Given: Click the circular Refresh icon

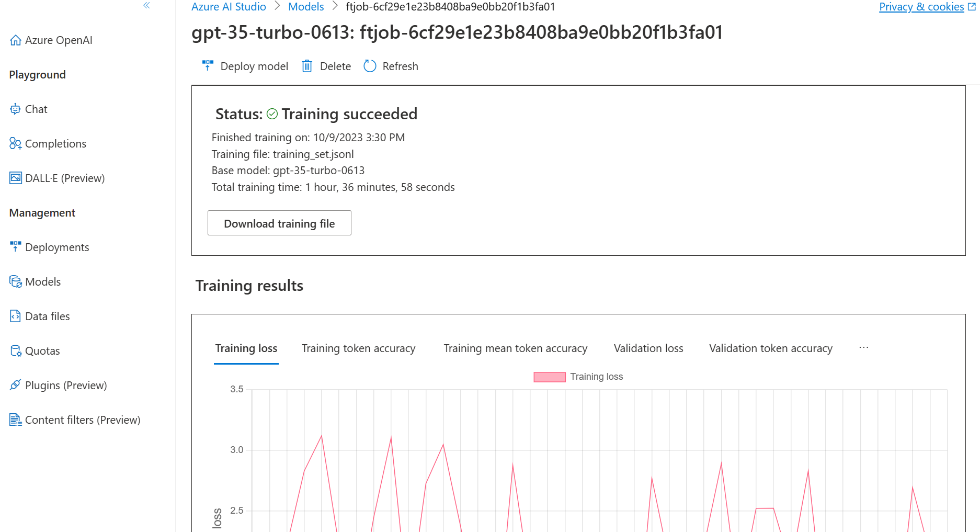Looking at the screenshot, I should [x=370, y=66].
